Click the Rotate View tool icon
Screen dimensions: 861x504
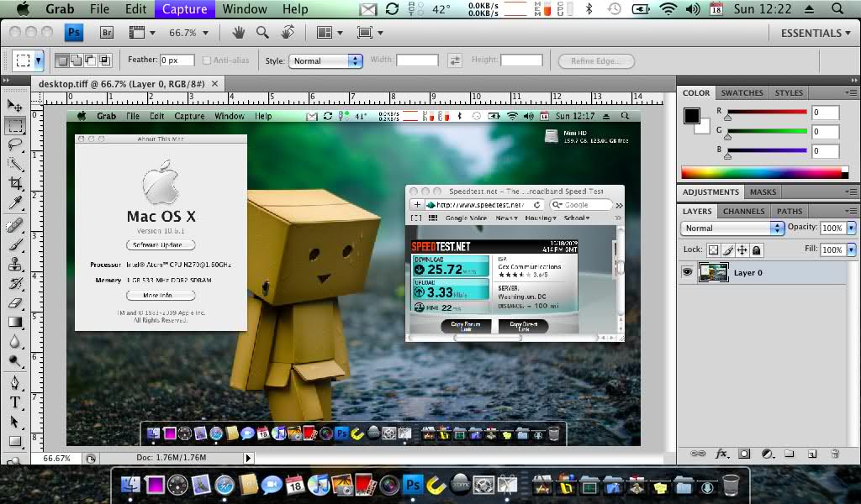(x=288, y=33)
